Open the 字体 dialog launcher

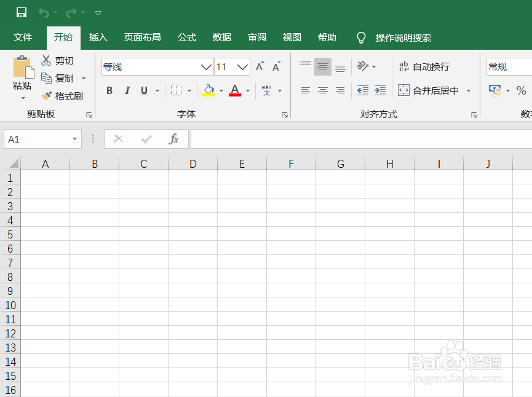285,116
